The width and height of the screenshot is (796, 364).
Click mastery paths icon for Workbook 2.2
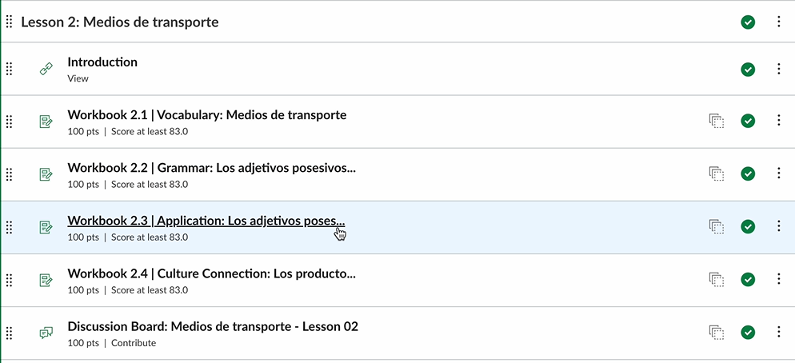(x=716, y=174)
